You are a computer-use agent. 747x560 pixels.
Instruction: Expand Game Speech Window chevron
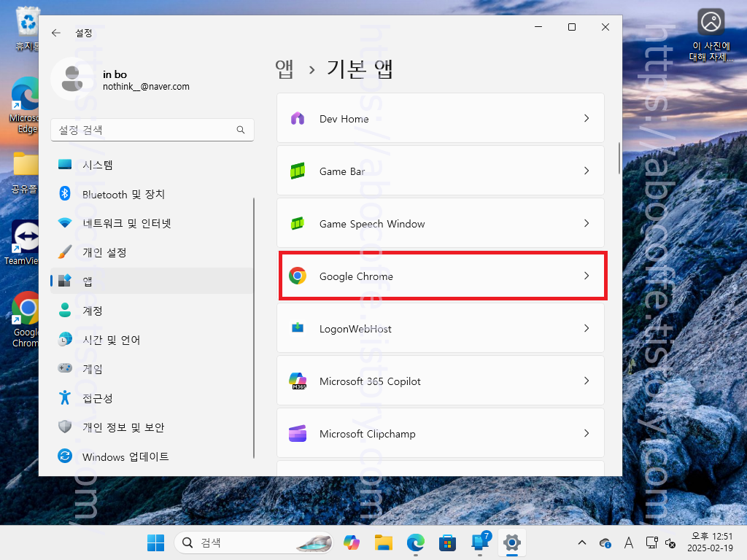tap(587, 223)
